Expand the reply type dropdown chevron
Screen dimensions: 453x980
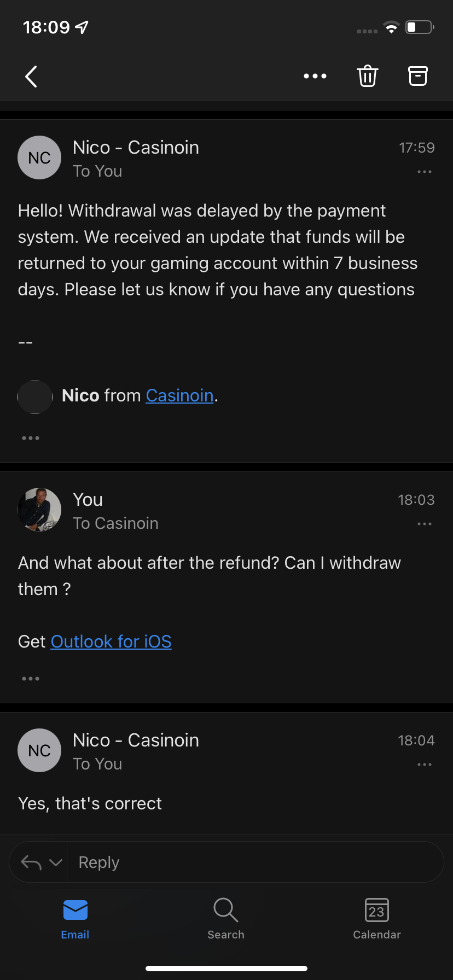coord(56,862)
